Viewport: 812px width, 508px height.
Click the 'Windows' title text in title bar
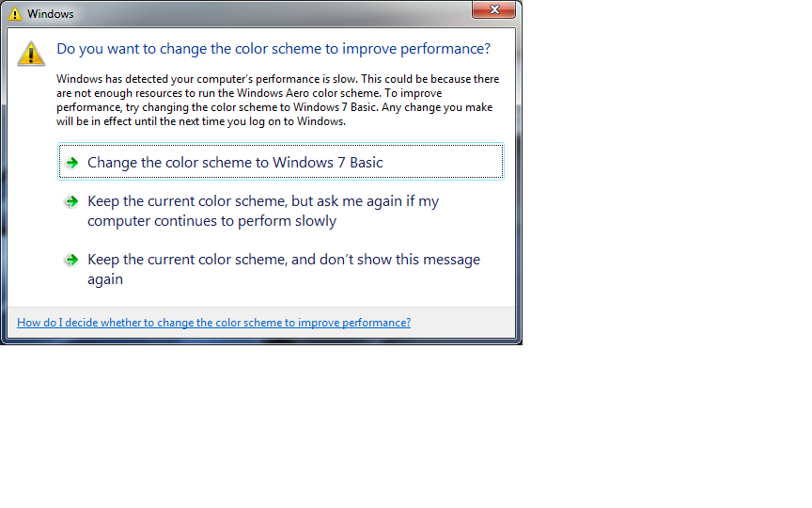tap(50, 14)
